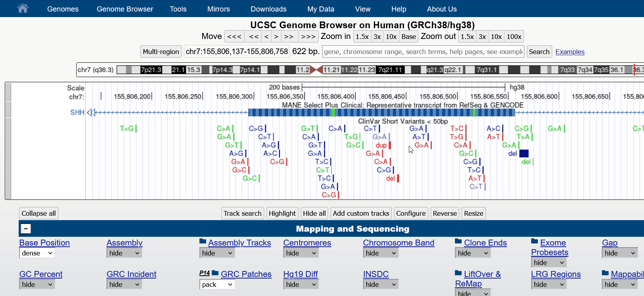The image size is (644, 296).
Task: Click the SHH gene label
Action: click(x=77, y=112)
